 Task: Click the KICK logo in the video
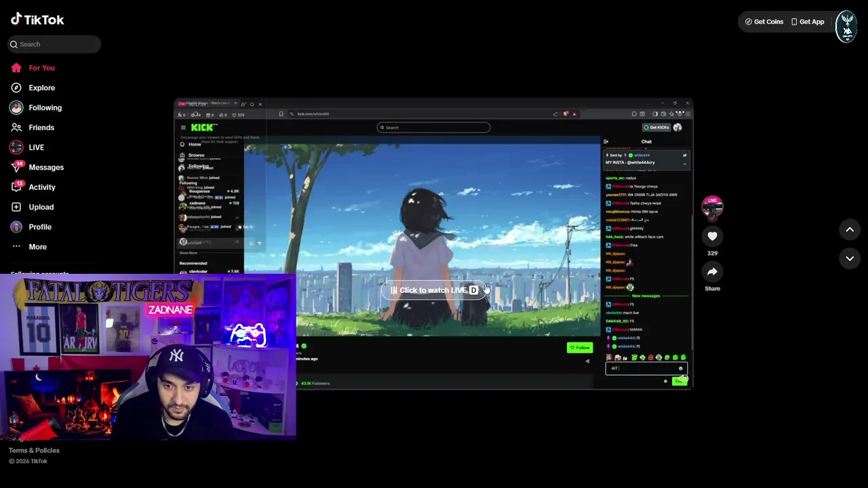point(203,127)
